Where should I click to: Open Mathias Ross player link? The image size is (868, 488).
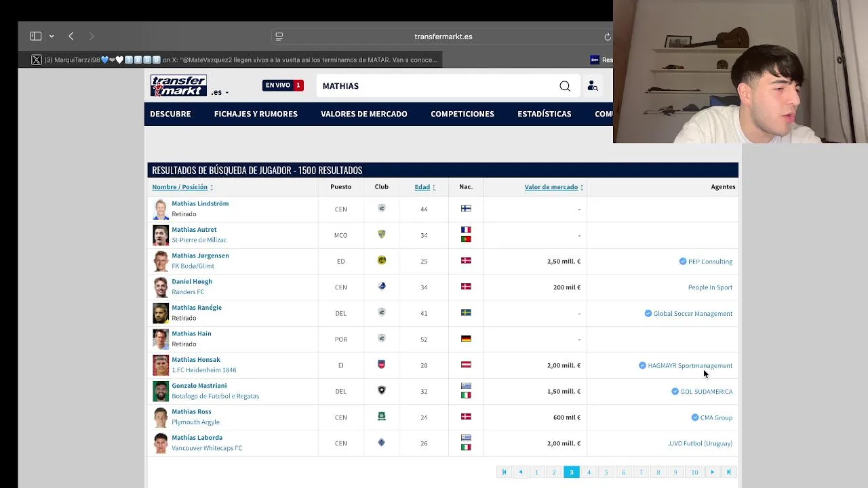pos(191,411)
